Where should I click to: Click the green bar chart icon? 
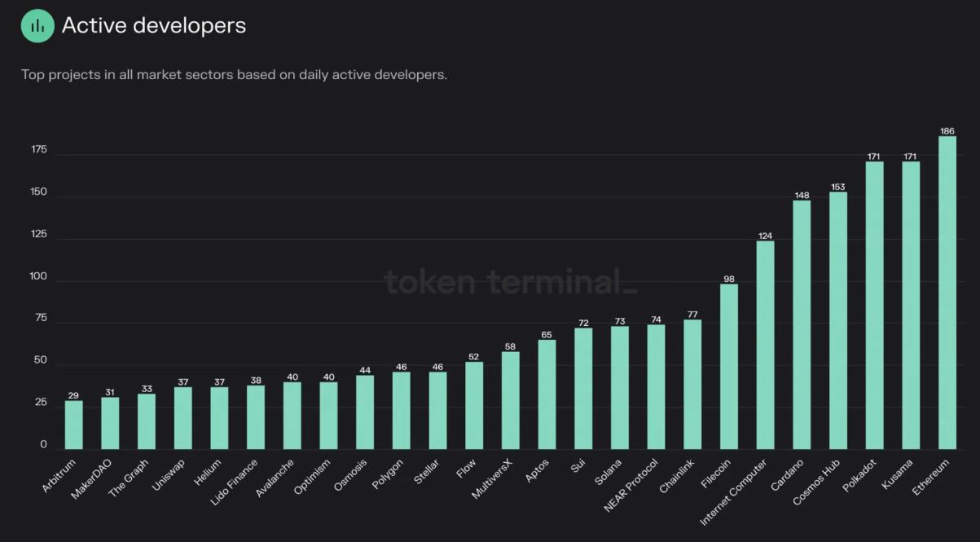coord(37,26)
